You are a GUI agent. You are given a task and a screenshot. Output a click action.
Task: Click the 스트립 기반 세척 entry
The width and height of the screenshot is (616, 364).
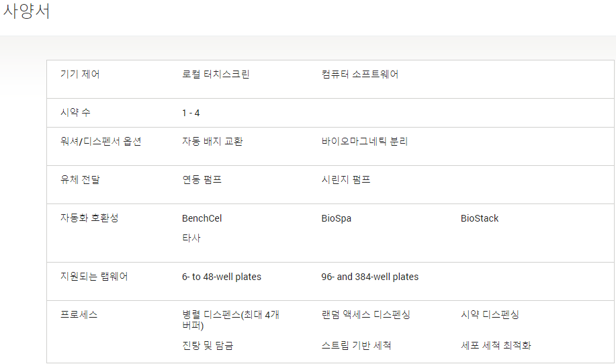[356, 346]
